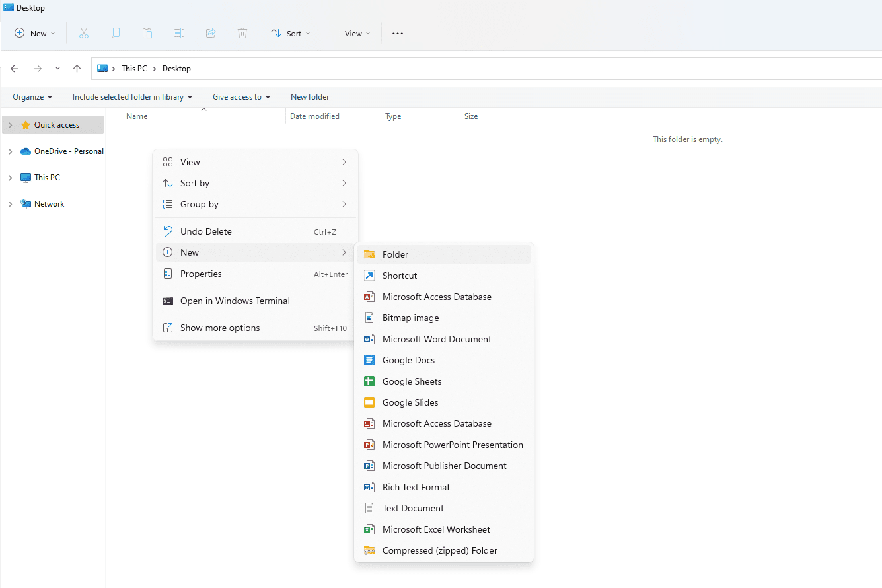Create a new Microsoft Publisher Document

pyautogui.click(x=444, y=466)
